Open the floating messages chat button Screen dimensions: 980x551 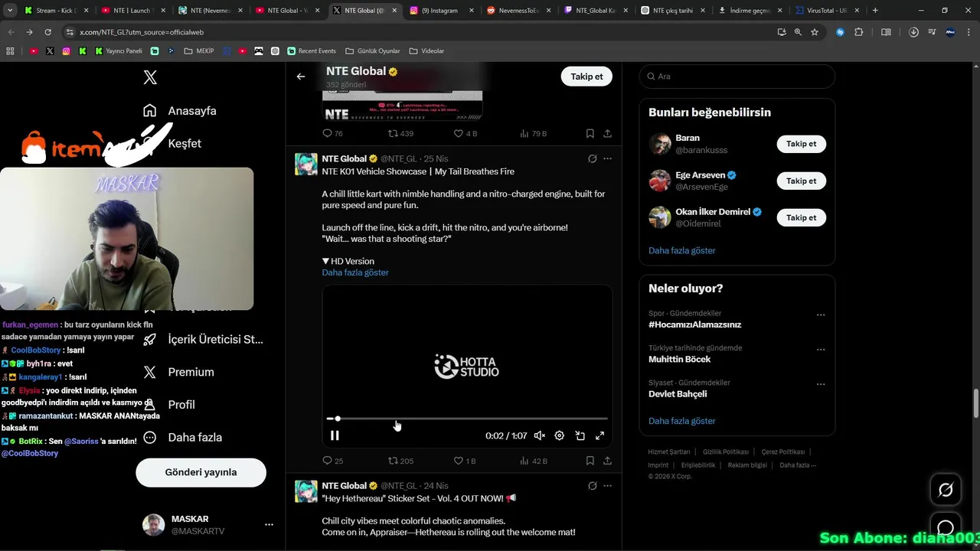click(x=946, y=528)
